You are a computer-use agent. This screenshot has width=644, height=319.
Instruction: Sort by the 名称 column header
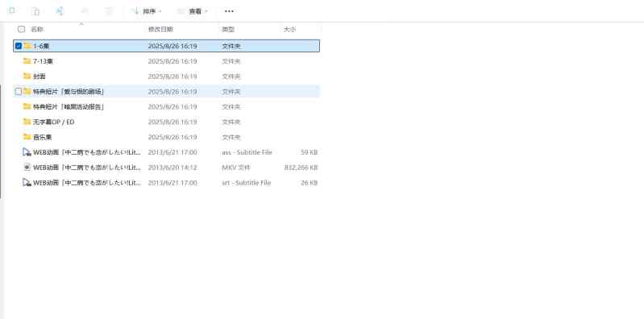click(x=37, y=30)
